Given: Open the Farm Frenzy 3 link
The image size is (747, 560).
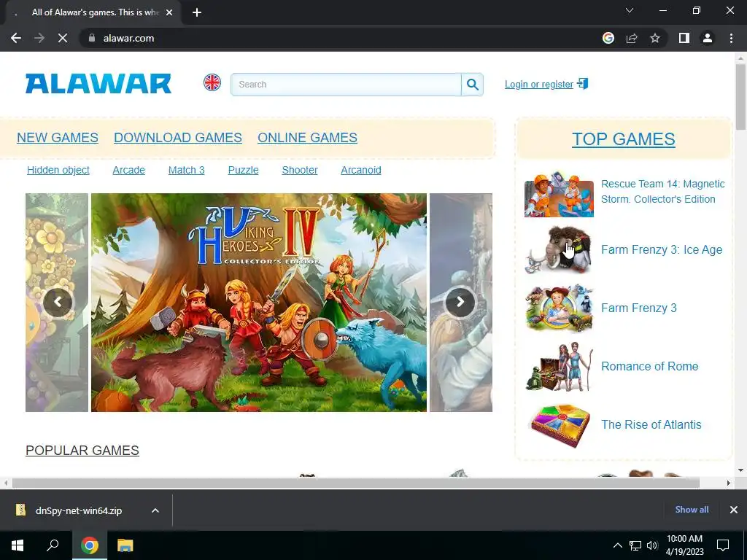Looking at the screenshot, I should pyautogui.click(x=639, y=308).
